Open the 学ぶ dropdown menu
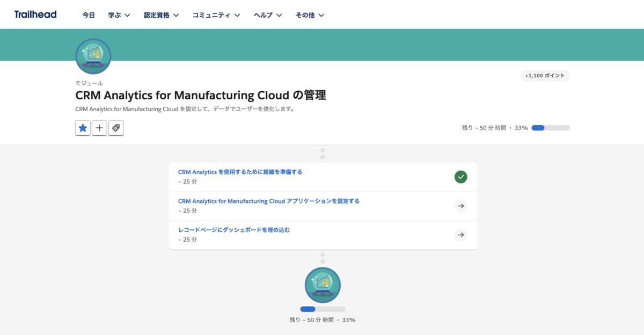The width and height of the screenshot is (644, 335). [x=118, y=14]
